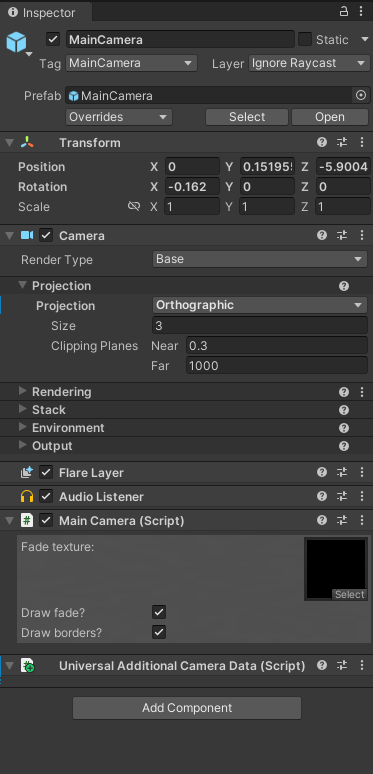This screenshot has height=774, width=373.
Task: Disable the Camera component checkbox
Action: [46, 235]
